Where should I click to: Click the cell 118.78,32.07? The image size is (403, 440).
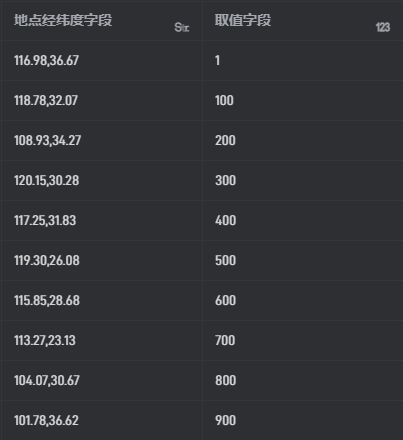click(102, 100)
